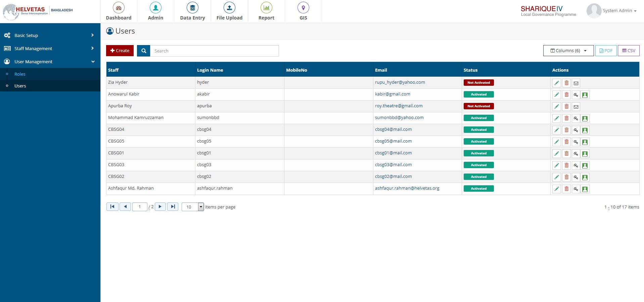Viewport: 644px width, 302px height.
Task: Select Users in sidebar
Action: point(20,86)
